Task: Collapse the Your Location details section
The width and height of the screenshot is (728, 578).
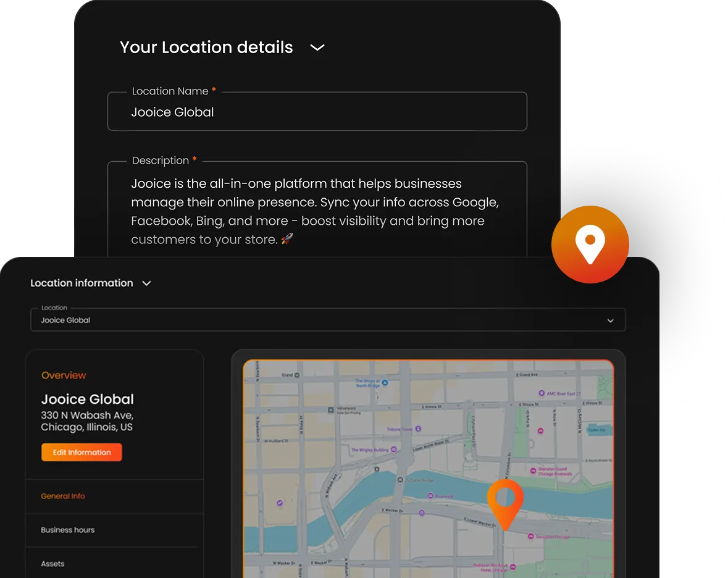Action: point(317,48)
